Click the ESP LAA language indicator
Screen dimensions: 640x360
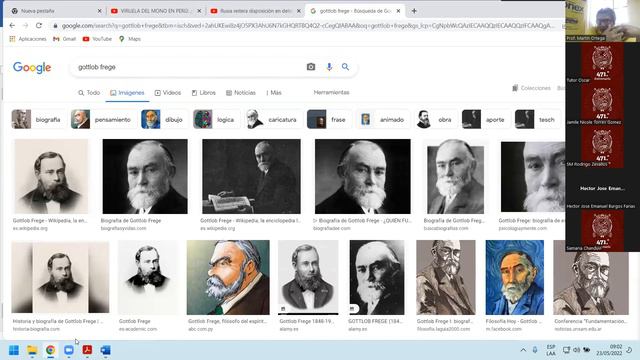coord(551,350)
